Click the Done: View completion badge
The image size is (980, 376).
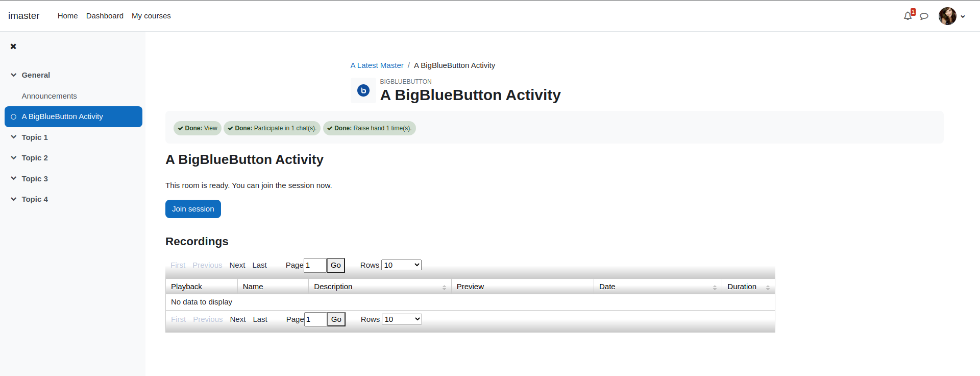tap(198, 128)
